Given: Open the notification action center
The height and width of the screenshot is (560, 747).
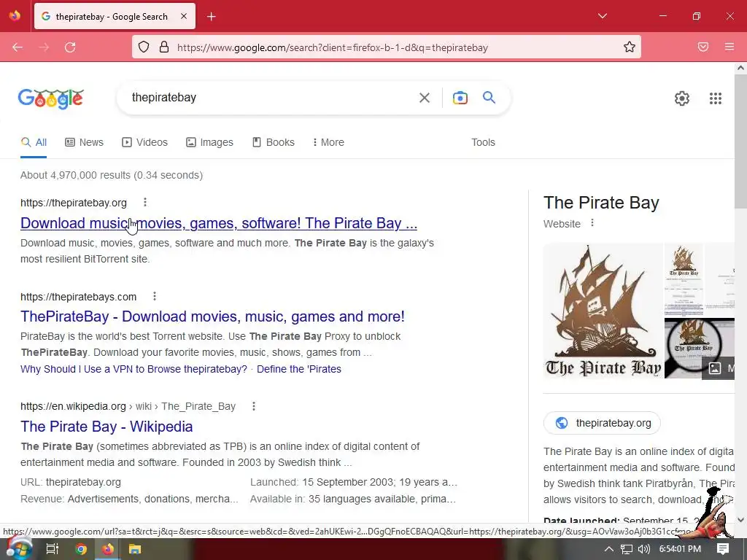Looking at the screenshot, I should 723,548.
